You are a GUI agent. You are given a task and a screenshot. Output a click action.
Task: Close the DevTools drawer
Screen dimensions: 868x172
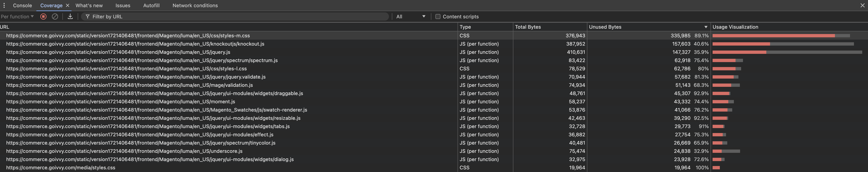pos(862,5)
